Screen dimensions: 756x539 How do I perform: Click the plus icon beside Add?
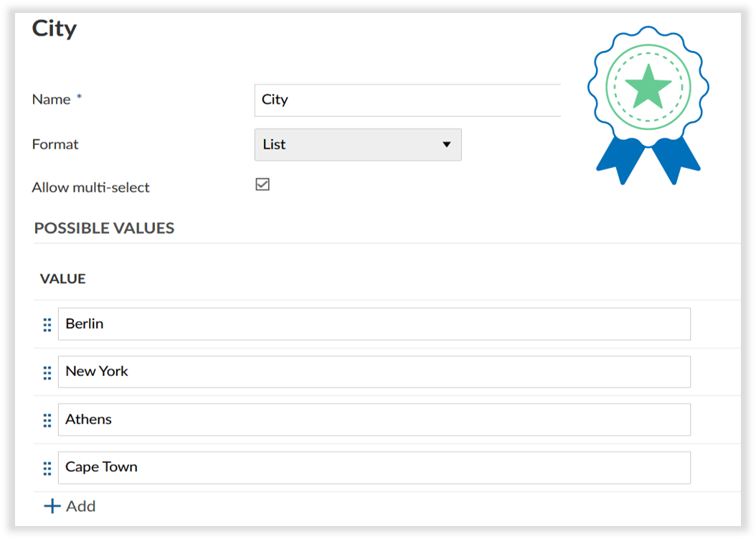(51, 506)
